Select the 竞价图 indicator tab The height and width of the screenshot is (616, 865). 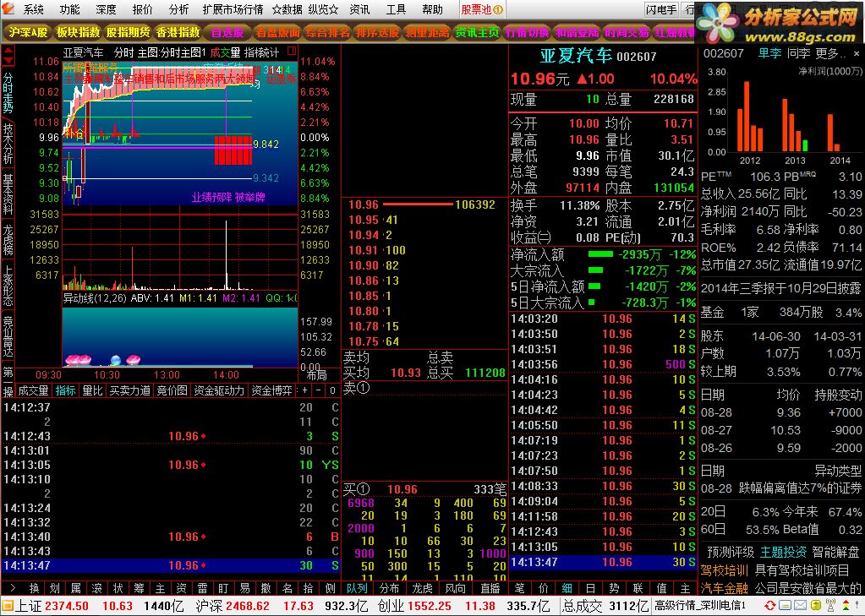tap(172, 390)
